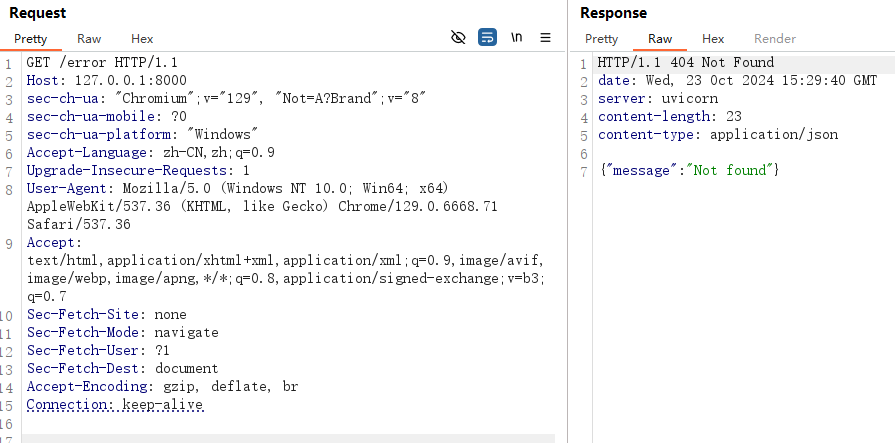Toggle the blue word wrap icon
The image size is (895, 443).
point(487,38)
